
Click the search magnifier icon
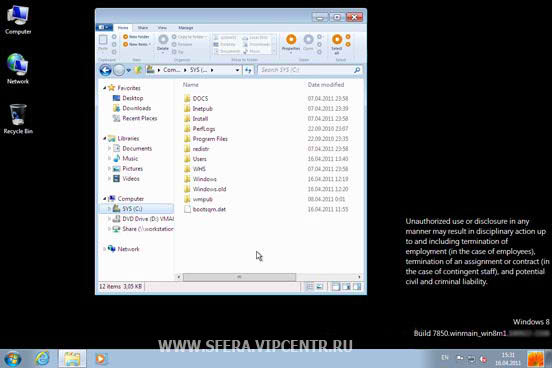click(357, 70)
